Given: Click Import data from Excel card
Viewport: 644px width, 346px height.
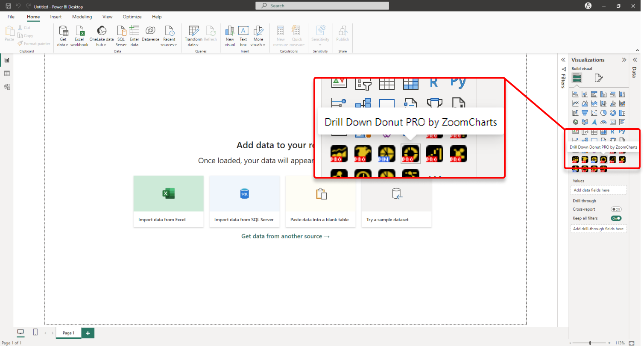Looking at the screenshot, I should (169, 201).
